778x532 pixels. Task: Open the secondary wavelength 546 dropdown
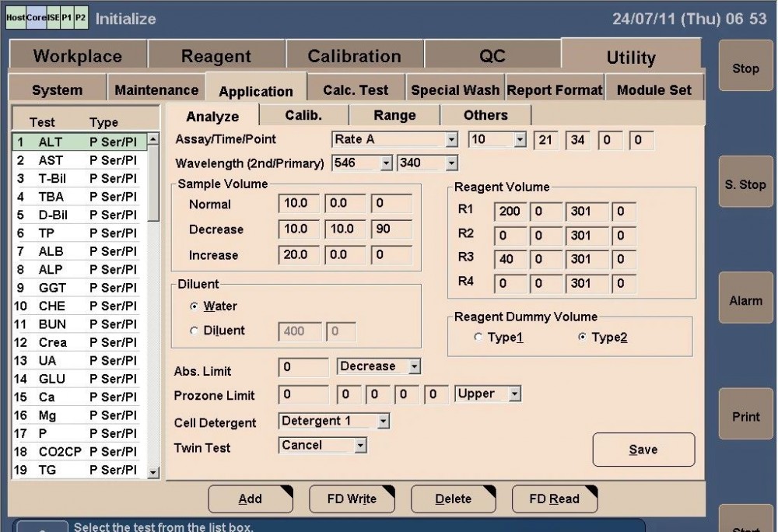click(x=386, y=163)
